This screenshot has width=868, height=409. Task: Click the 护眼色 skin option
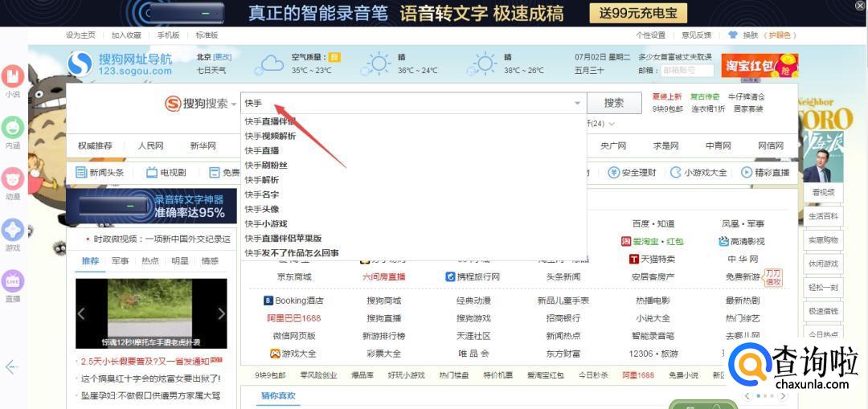click(781, 35)
